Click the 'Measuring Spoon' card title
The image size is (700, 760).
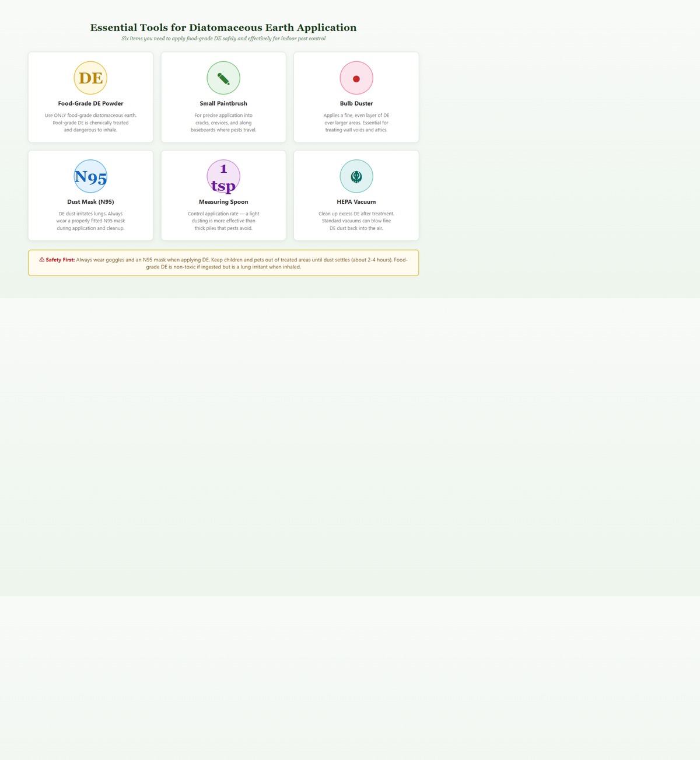(x=223, y=202)
